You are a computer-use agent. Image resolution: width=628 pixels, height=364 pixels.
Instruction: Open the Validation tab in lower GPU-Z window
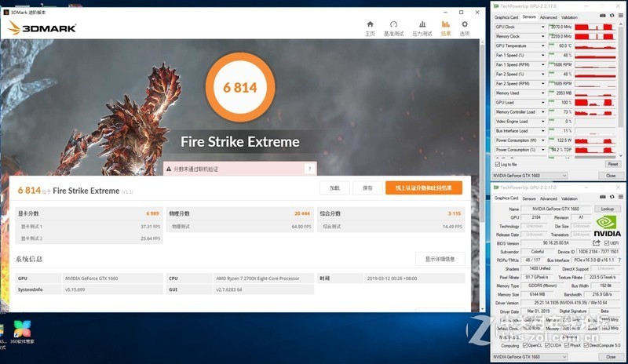569,198
